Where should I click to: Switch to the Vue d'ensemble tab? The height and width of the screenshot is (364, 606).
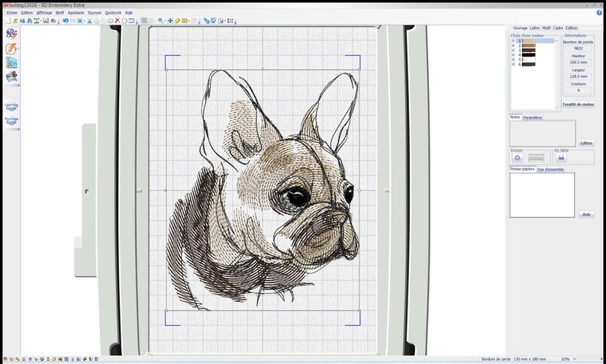point(550,169)
